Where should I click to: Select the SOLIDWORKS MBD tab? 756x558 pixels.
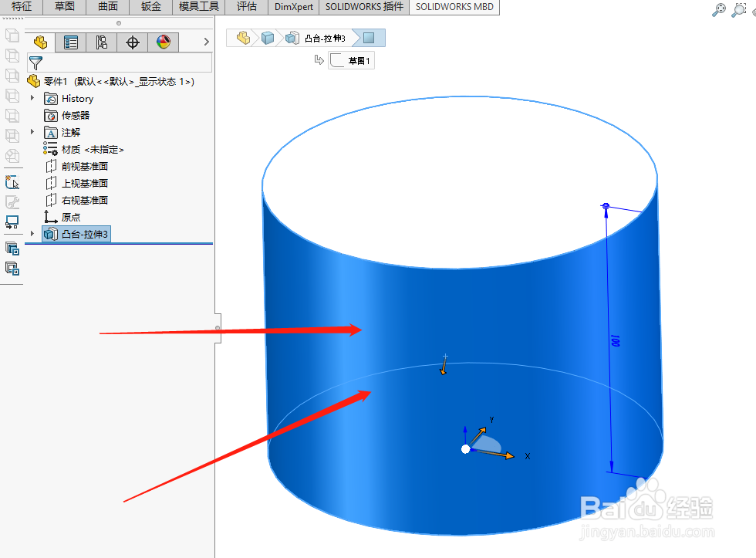pyautogui.click(x=454, y=7)
